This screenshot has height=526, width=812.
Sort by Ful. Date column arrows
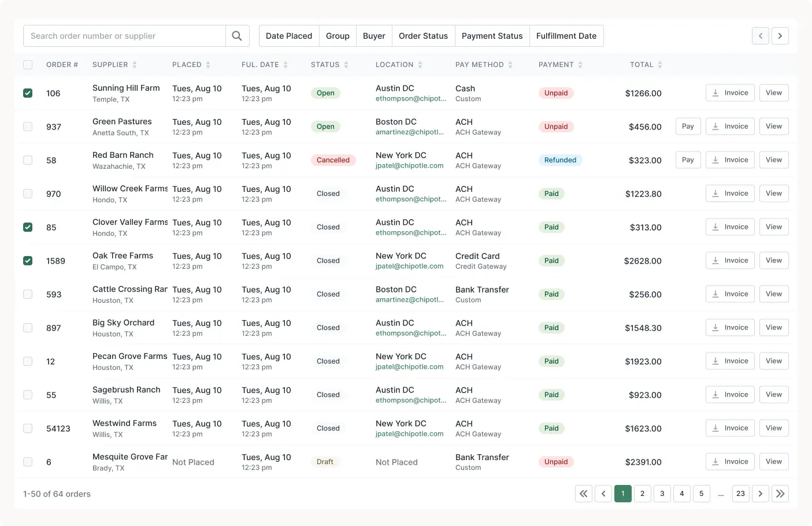tap(286, 65)
